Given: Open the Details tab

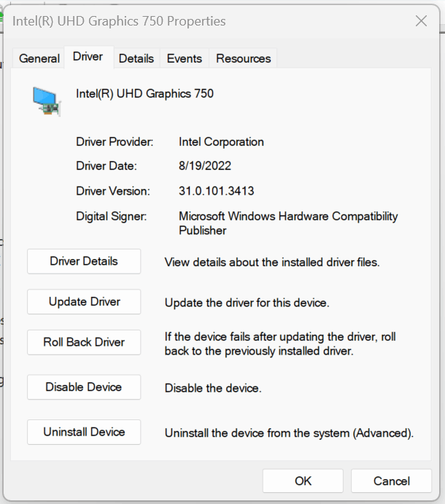Looking at the screenshot, I should 136,58.
